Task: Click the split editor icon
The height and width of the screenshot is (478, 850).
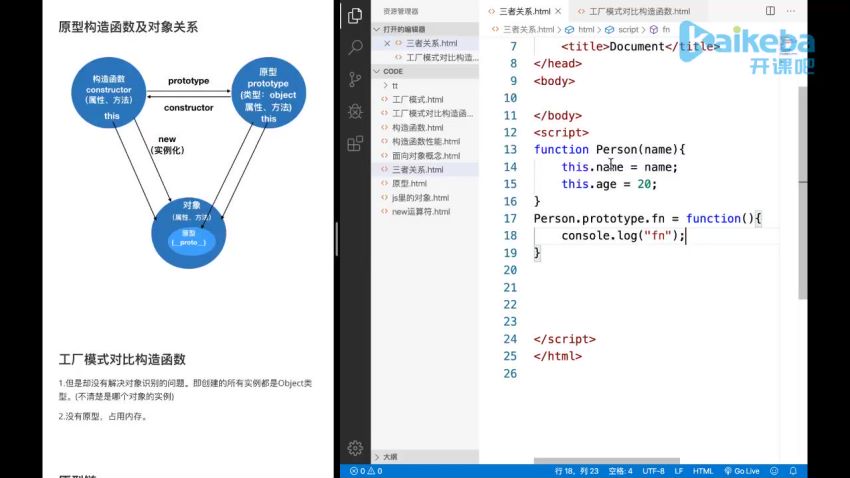Action: click(770, 11)
